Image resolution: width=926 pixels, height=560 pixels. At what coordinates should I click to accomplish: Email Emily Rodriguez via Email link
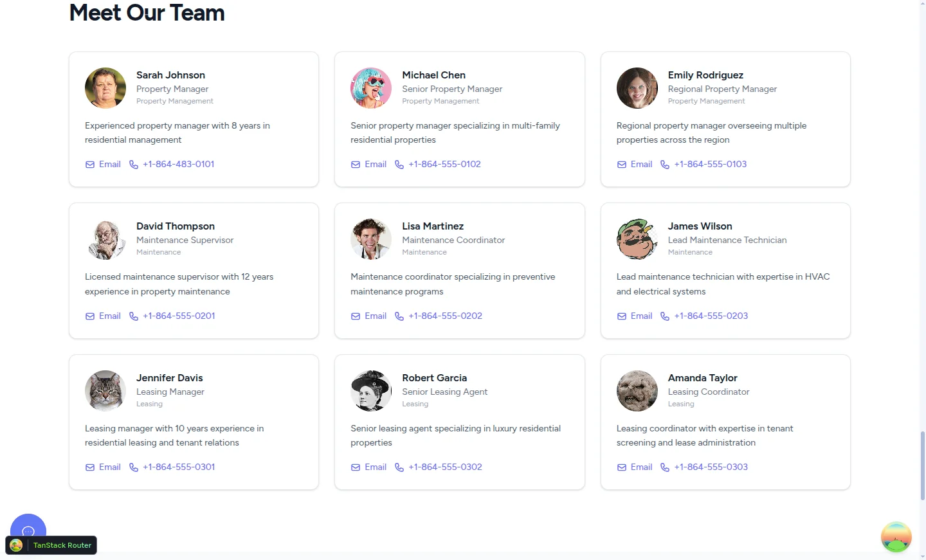pyautogui.click(x=635, y=165)
